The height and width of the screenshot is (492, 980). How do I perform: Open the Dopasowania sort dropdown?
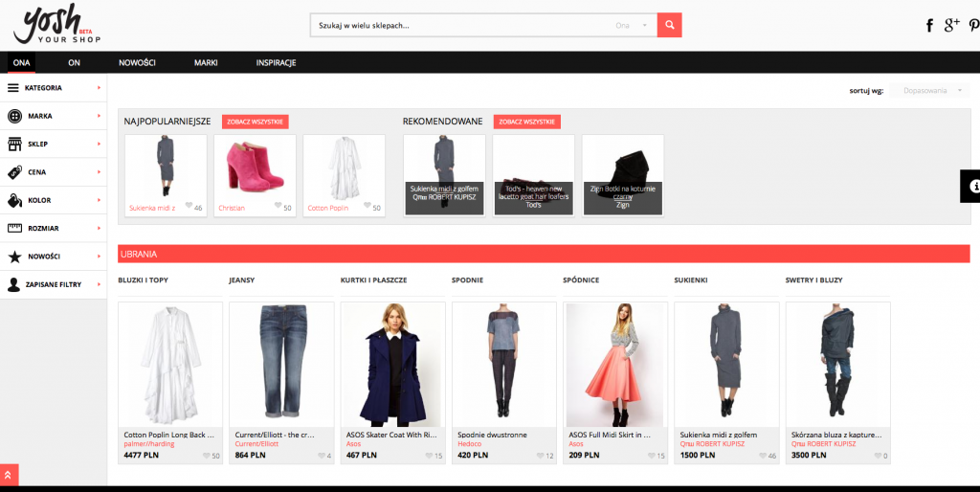point(929,90)
